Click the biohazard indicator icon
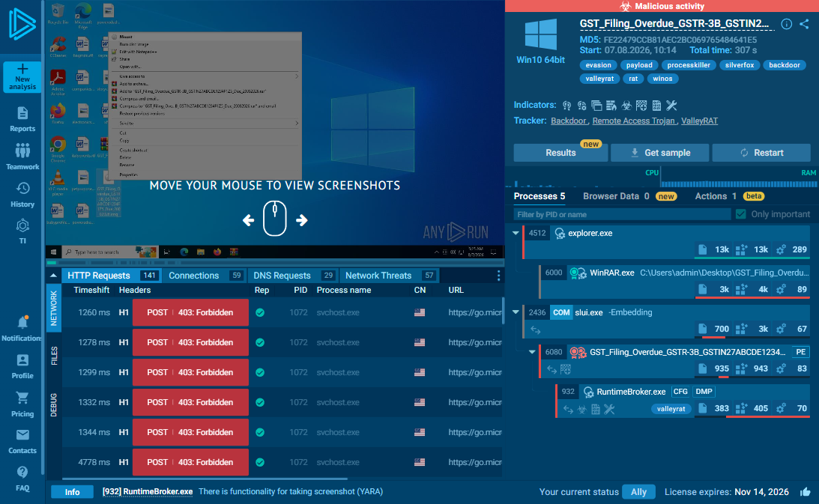This screenshot has width=819, height=504. (626, 106)
